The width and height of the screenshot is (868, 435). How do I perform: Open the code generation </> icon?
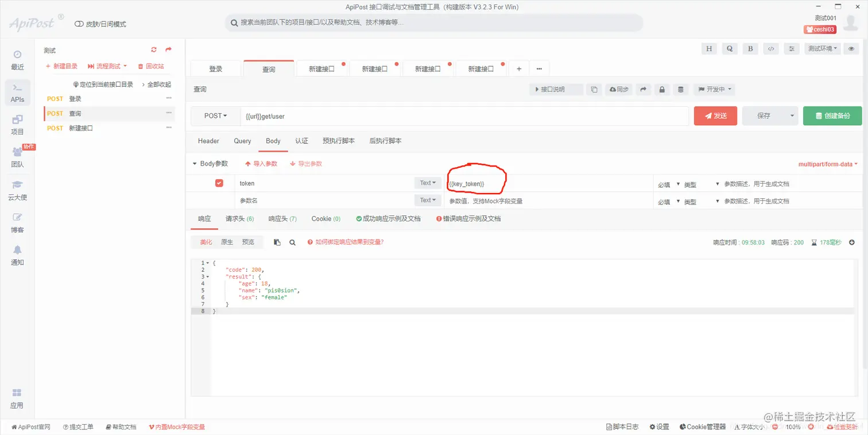pos(771,49)
